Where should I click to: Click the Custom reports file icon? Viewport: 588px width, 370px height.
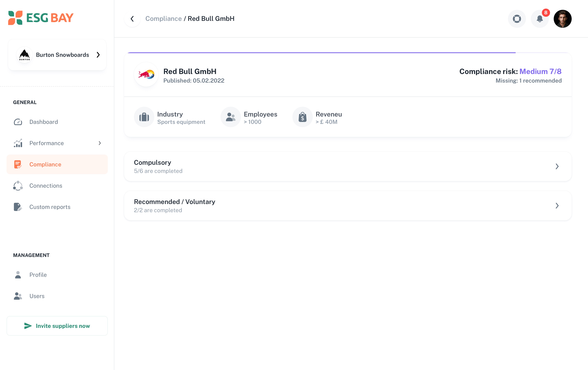pyautogui.click(x=18, y=207)
